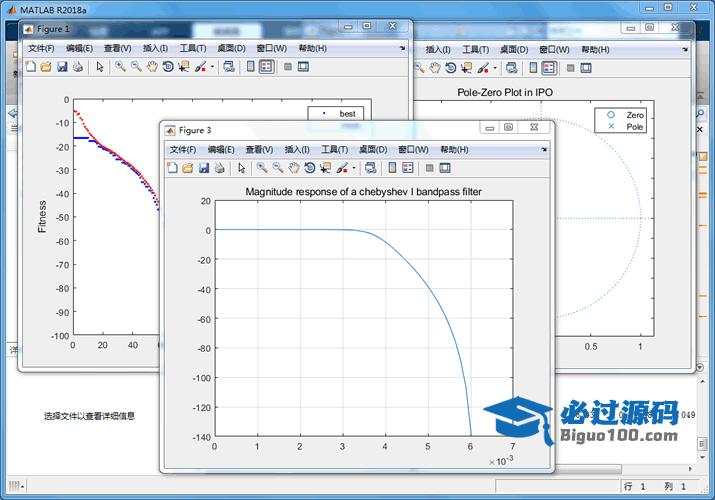
Task: Activate Zoom In tool in Figure 1
Action: (120, 67)
